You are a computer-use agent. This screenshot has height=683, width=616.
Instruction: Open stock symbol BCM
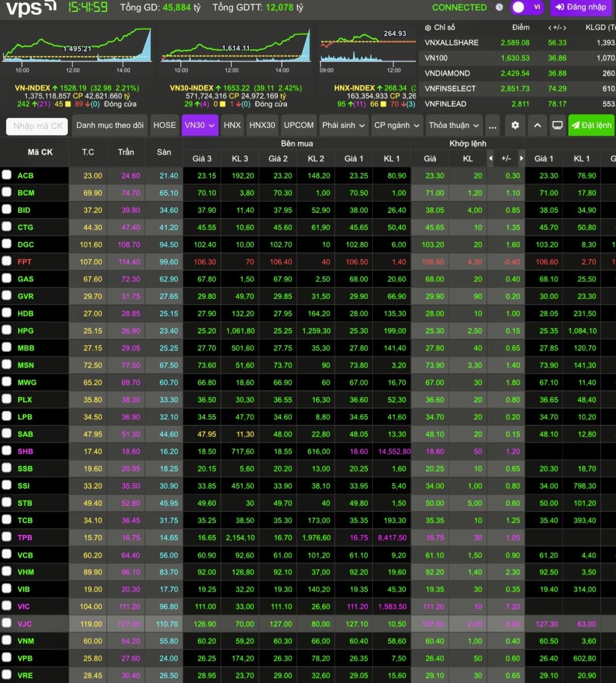(x=26, y=193)
